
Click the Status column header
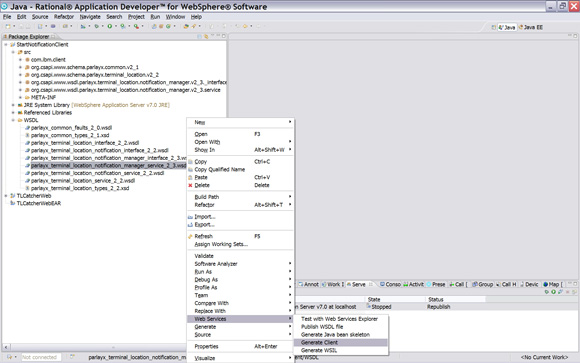pyautogui.click(x=455, y=299)
